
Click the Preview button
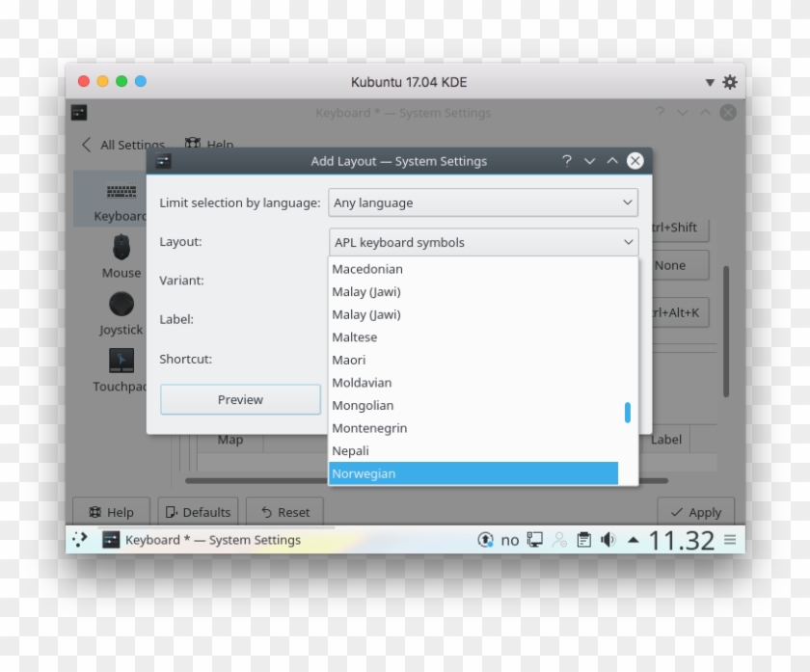239,399
